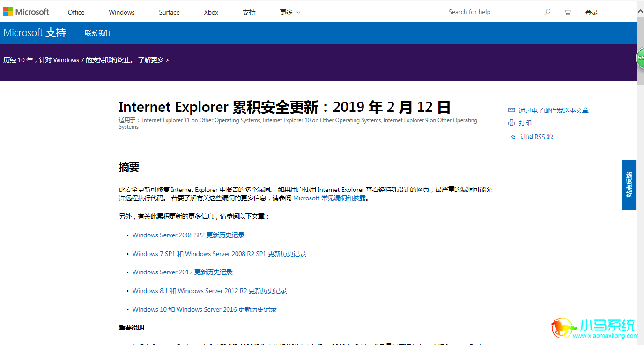Click the envelope email icon
Image resolution: width=644 pixels, height=345 pixels.
[511, 110]
